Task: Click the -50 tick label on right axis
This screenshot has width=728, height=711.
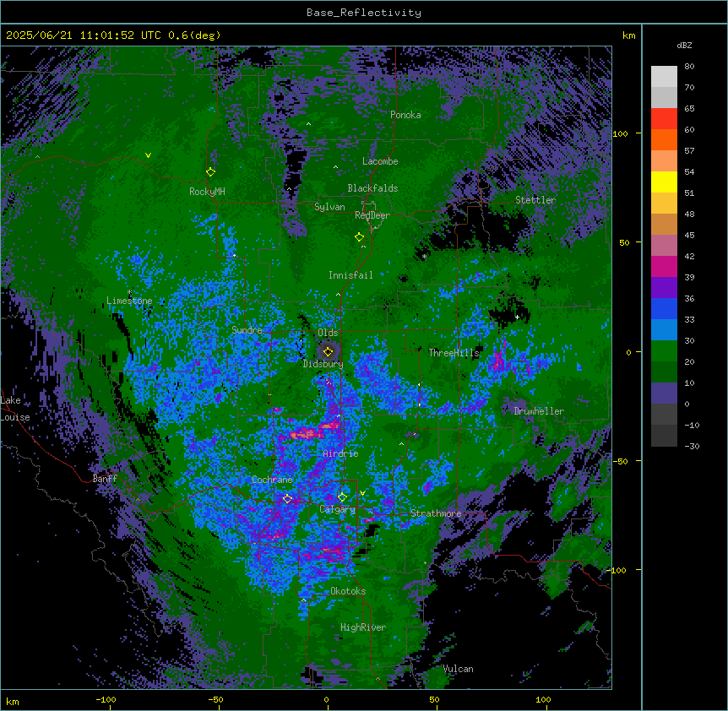Action: (620, 461)
